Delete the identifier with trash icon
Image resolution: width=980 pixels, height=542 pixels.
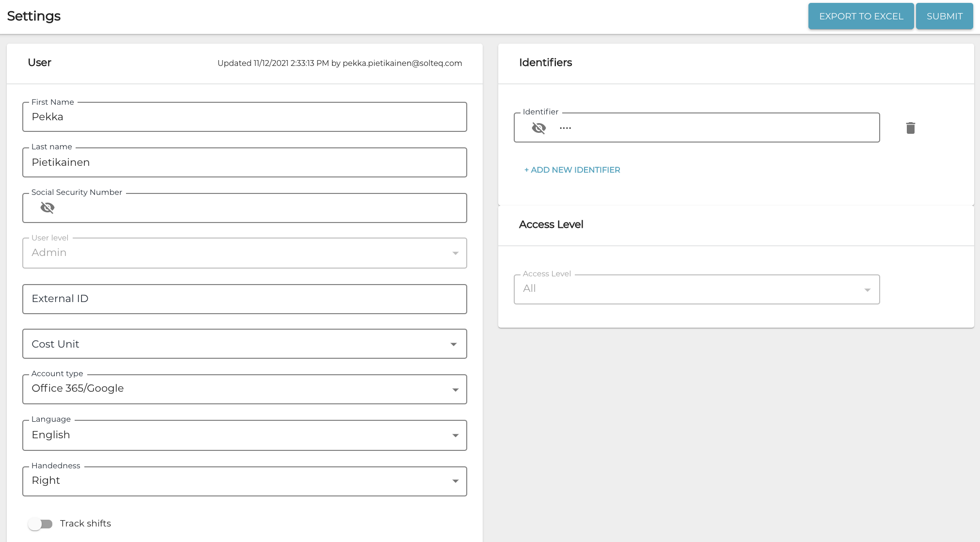pyautogui.click(x=910, y=128)
